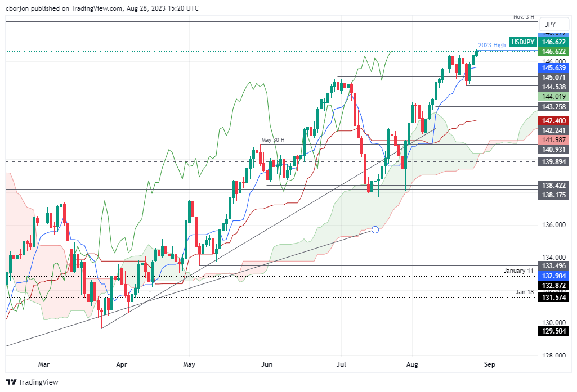577x392 pixels.
Task: Click the green 144.019 price tag
Action: pyautogui.click(x=553, y=97)
